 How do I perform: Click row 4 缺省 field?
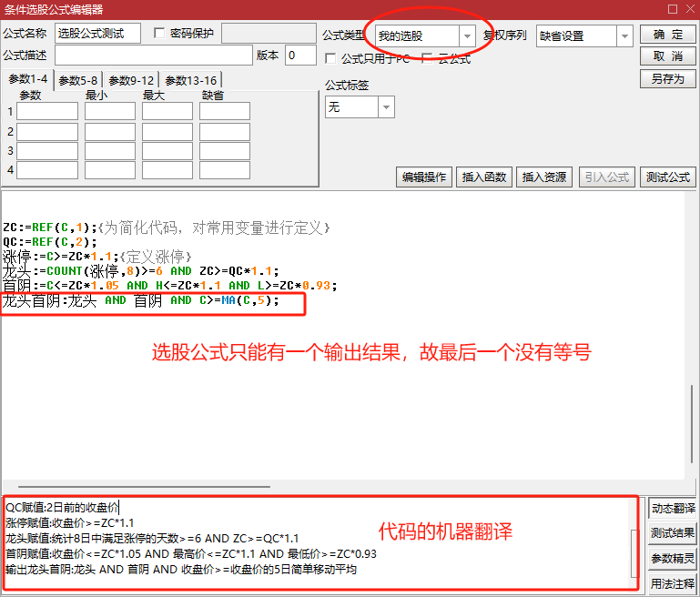[x=225, y=170]
